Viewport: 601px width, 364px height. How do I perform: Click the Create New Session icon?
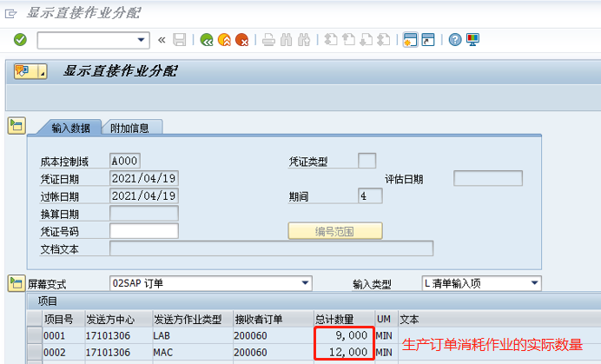point(410,39)
